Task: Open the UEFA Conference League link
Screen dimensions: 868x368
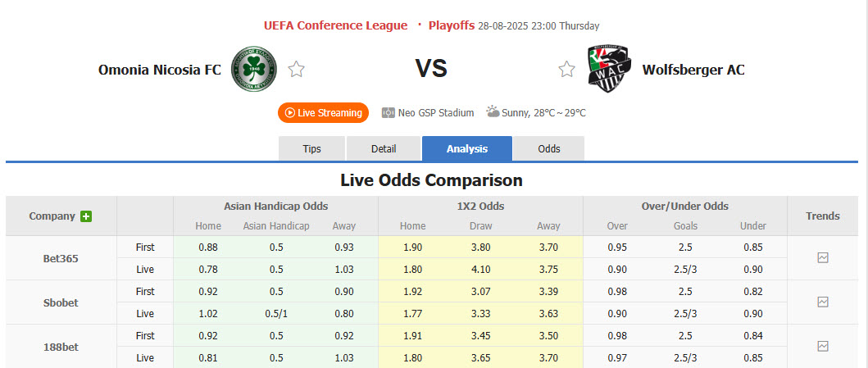Action: pyautogui.click(x=335, y=25)
